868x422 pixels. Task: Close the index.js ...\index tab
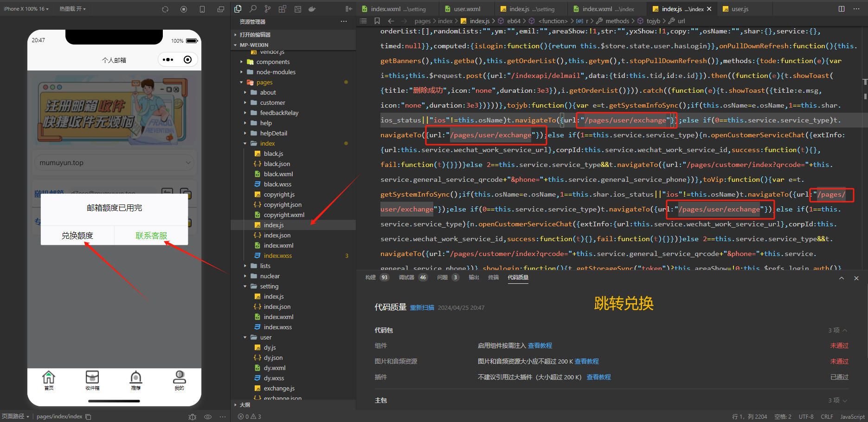coord(709,9)
